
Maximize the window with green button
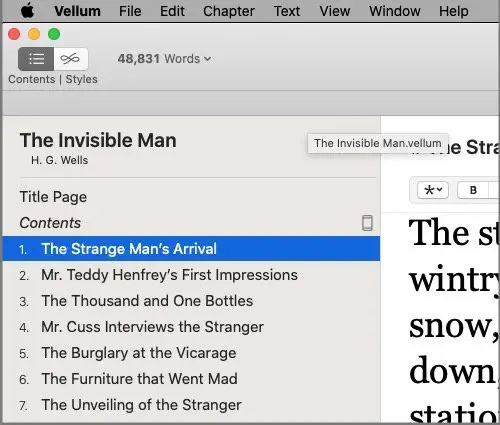(54, 34)
